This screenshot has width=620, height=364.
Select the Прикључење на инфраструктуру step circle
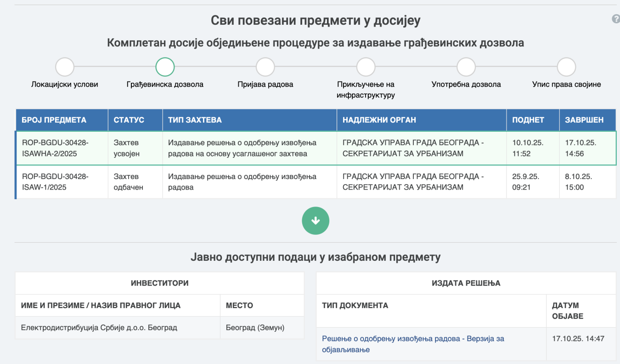[x=366, y=67]
